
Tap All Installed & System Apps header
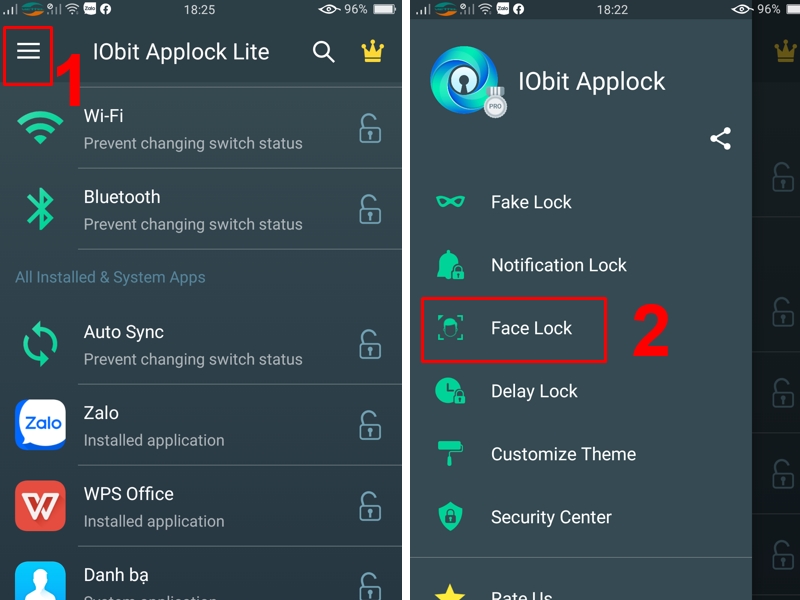coord(110,277)
